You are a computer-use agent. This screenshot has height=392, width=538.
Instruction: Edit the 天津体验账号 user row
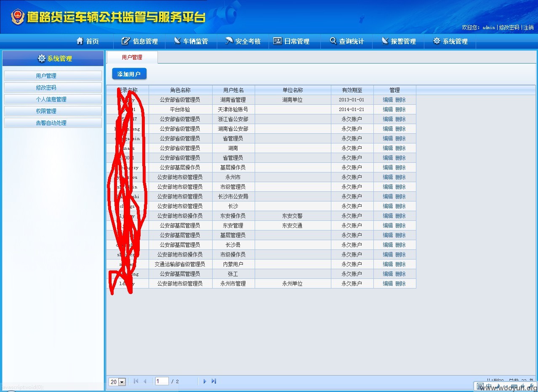coord(388,109)
